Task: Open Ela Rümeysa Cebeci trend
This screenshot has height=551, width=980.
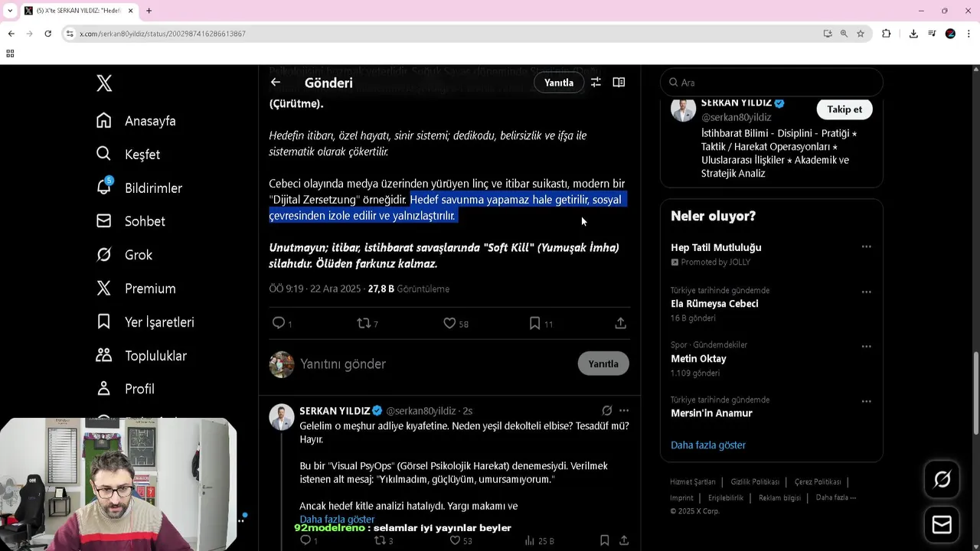Action: pyautogui.click(x=714, y=304)
